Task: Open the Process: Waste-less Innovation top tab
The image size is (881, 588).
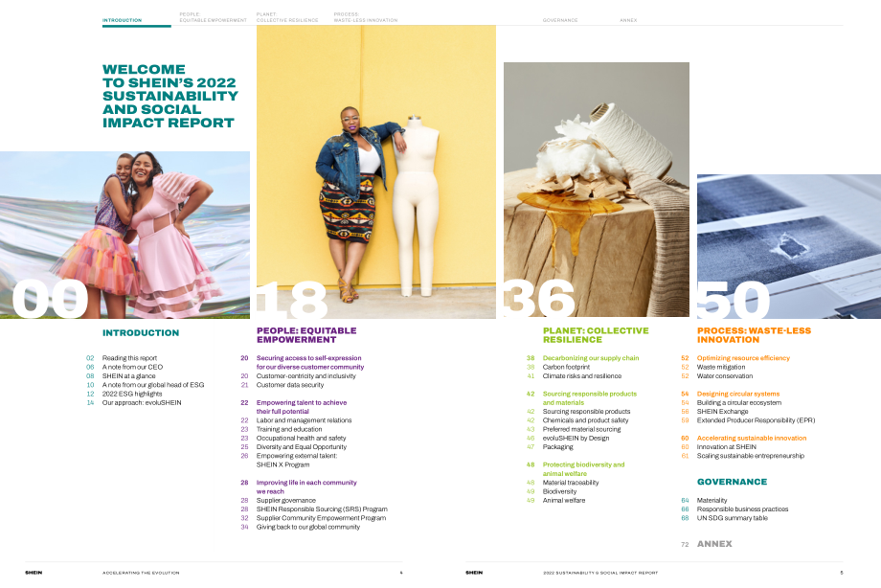Action: click(365, 17)
